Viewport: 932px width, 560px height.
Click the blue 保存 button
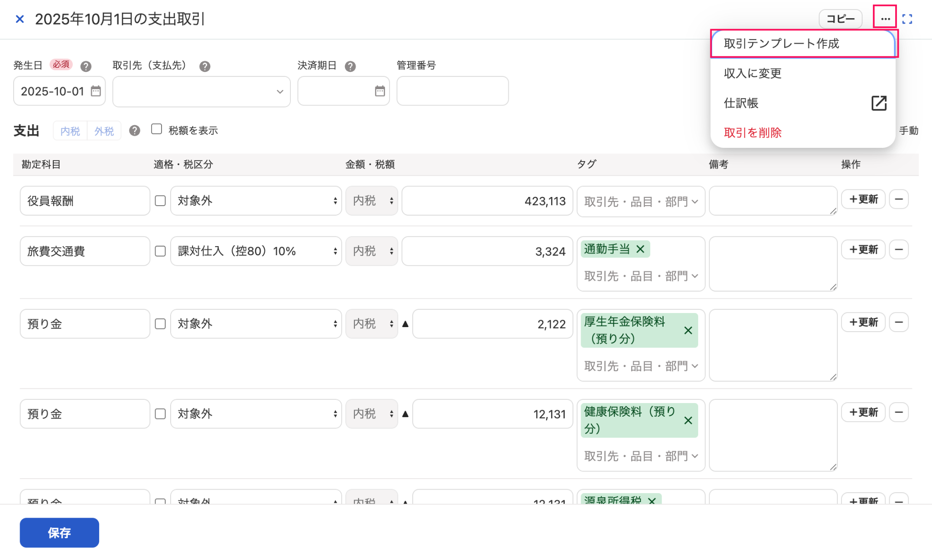point(59,533)
